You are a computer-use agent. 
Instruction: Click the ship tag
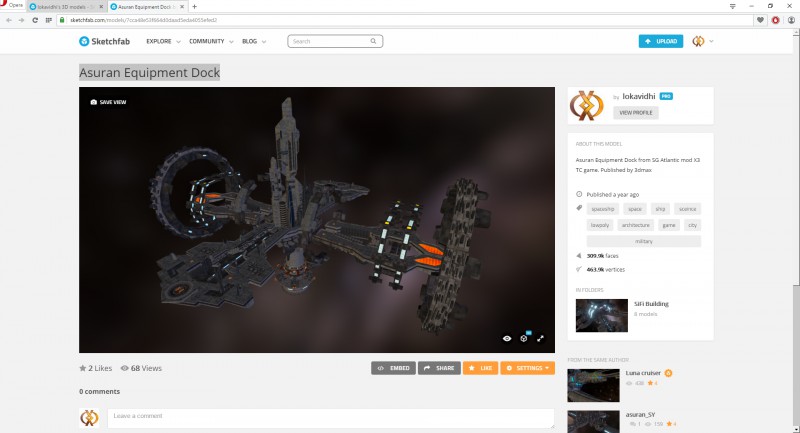coord(660,209)
